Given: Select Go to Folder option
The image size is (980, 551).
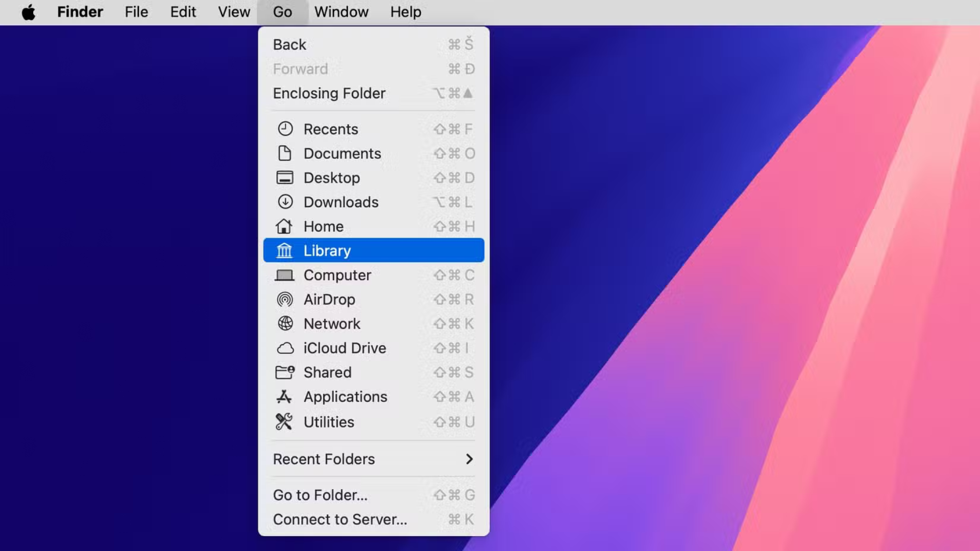Looking at the screenshot, I should (x=321, y=494).
